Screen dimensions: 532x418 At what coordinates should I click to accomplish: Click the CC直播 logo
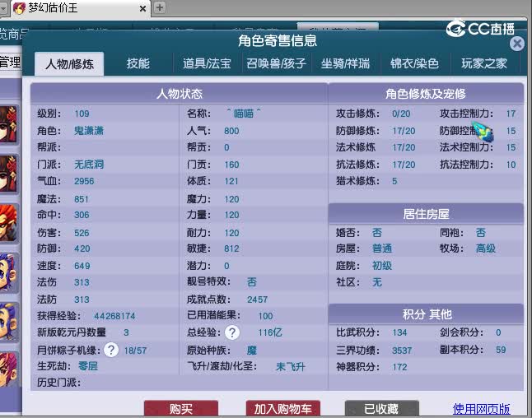point(480,29)
